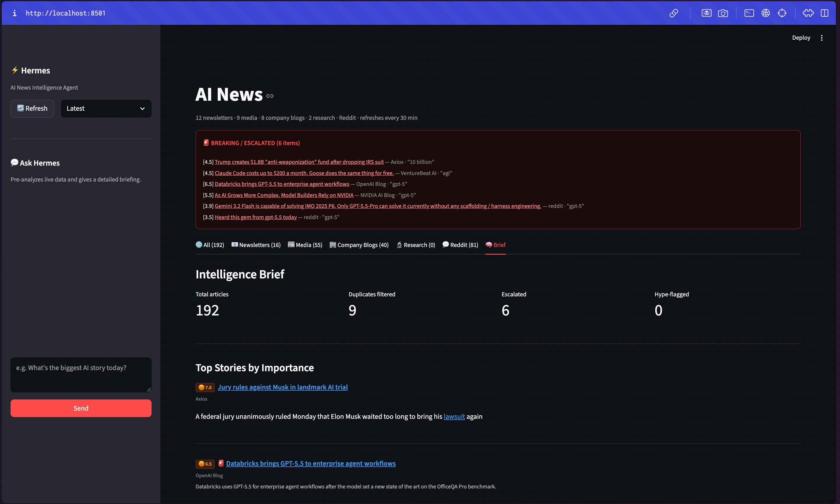Click the image capture icon in toolbar
Image resolution: width=840 pixels, height=504 pixels.
pyautogui.click(x=706, y=13)
